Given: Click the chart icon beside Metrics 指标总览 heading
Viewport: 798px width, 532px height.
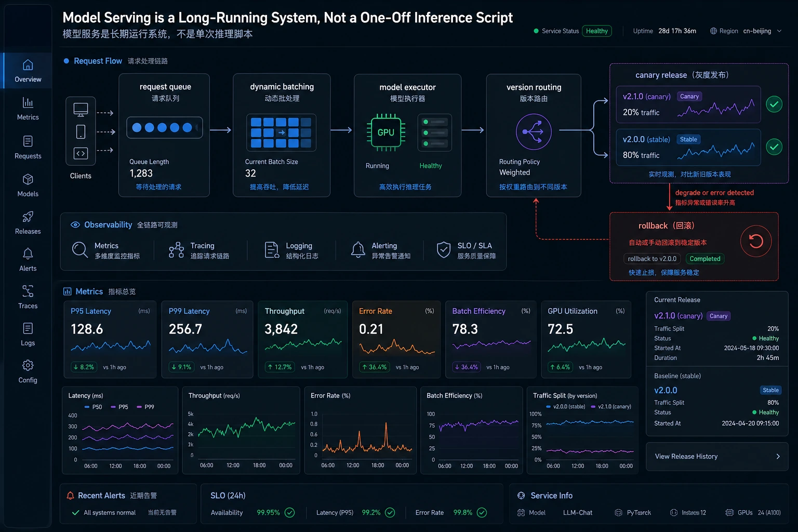Looking at the screenshot, I should (68, 291).
